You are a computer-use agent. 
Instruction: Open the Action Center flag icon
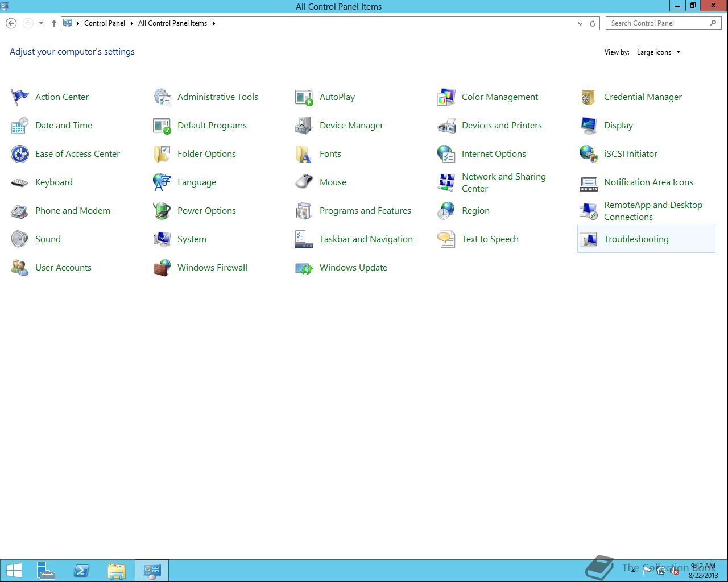pyautogui.click(x=20, y=97)
